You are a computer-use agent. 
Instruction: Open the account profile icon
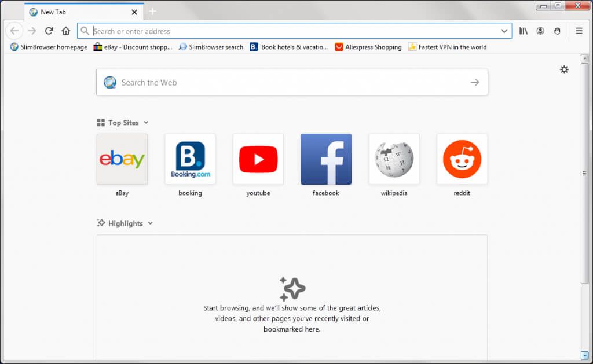click(x=540, y=31)
